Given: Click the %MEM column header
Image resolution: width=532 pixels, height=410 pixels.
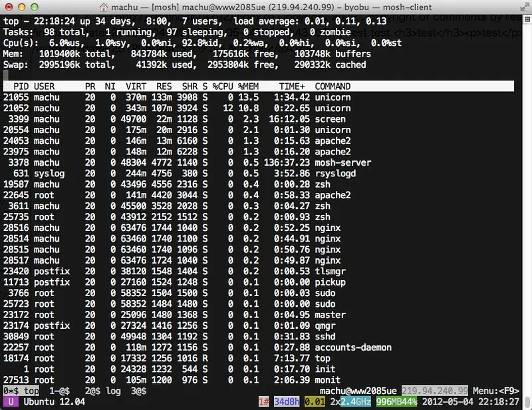Looking at the screenshot, I should pyautogui.click(x=248, y=87).
